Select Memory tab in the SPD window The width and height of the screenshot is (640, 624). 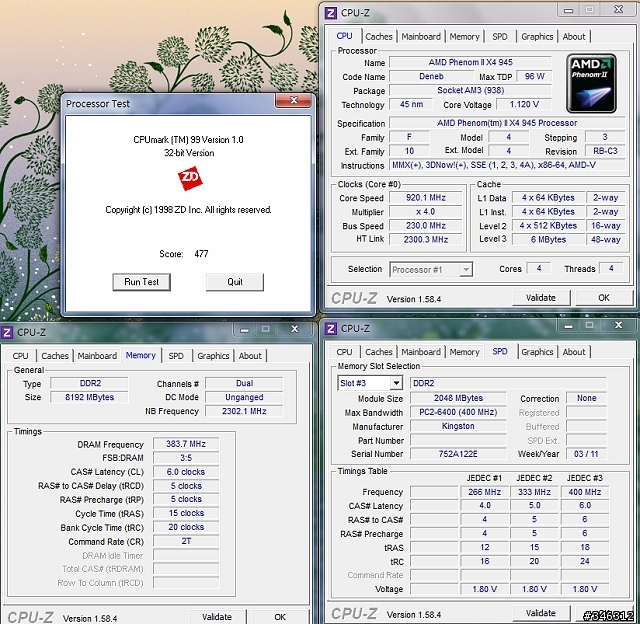[x=464, y=352]
